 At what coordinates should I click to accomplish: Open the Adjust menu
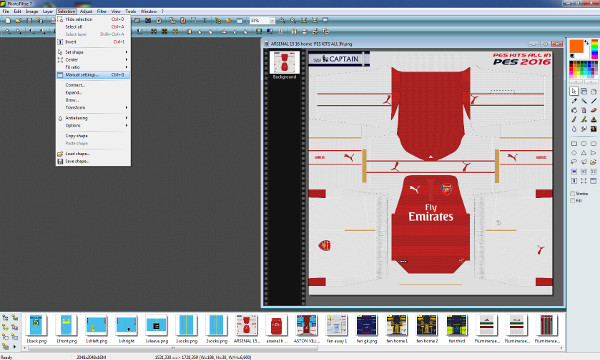(86, 11)
